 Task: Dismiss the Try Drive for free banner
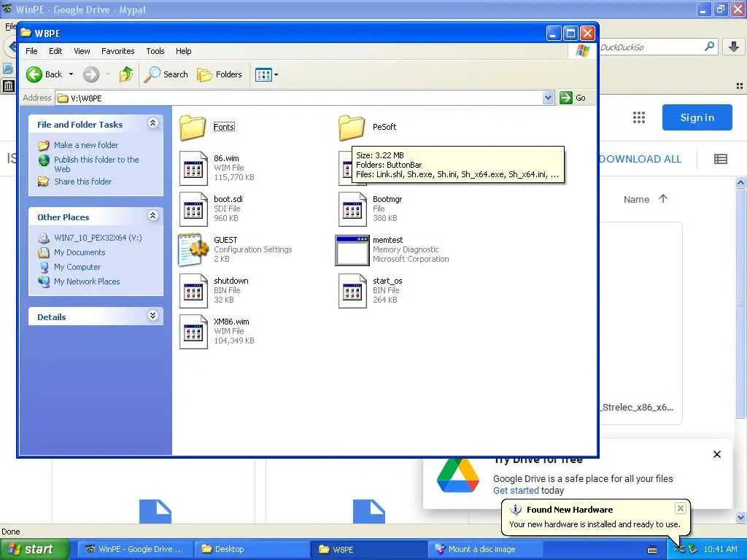716,454
